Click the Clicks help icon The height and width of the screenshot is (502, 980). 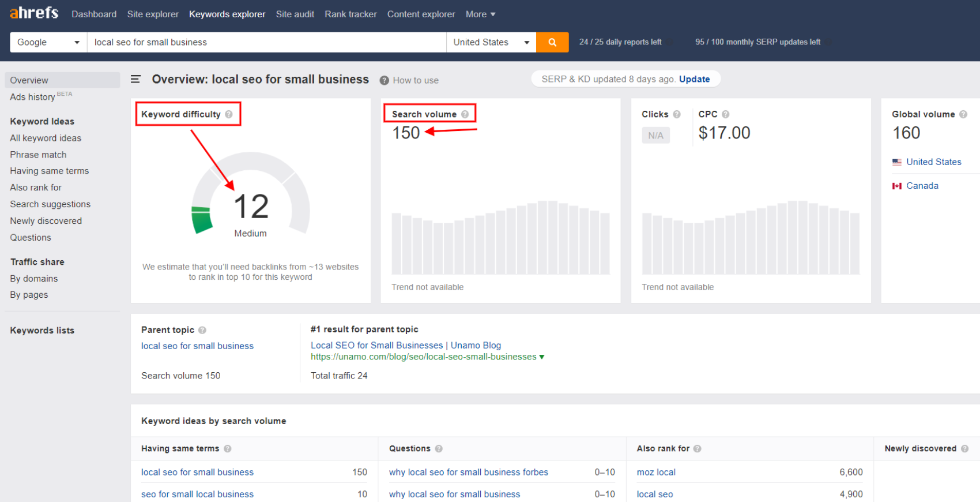(677, 114)
